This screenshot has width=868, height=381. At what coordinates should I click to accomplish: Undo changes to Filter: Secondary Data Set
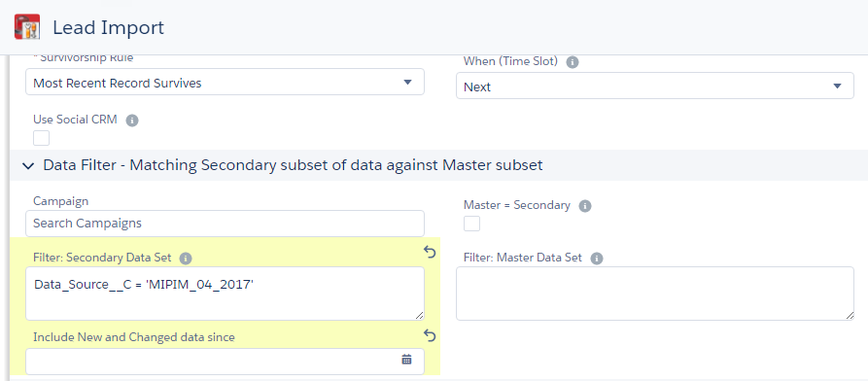[x=430, y=252]
